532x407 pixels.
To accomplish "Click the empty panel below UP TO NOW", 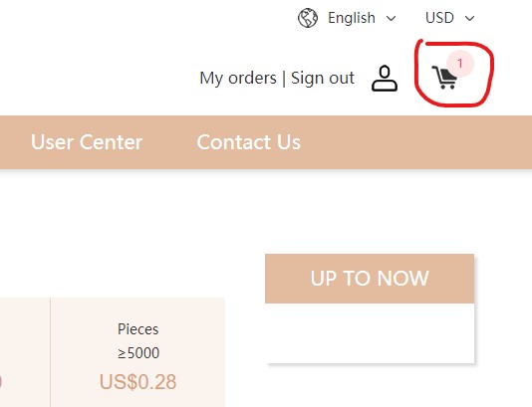I will tap(370, 332).
